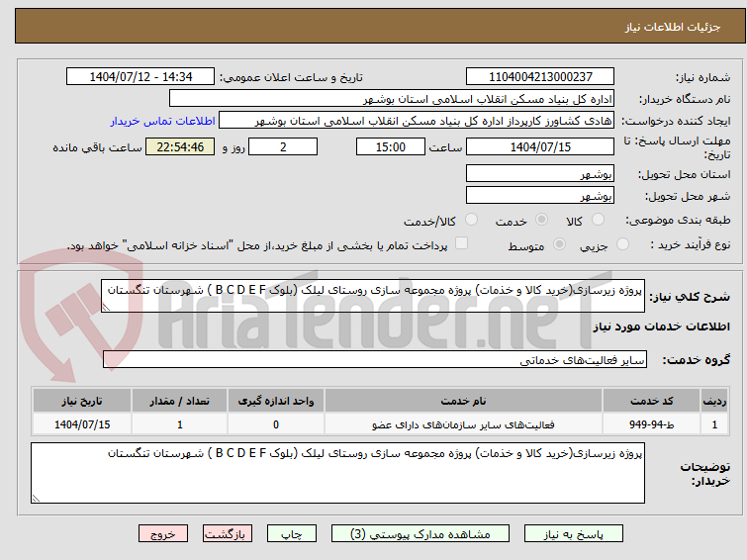Image resolution: width=747 pixels, height=560 pixels.
Task: Click the request creator field هادی کشاورز
Action: click(417, 121)
